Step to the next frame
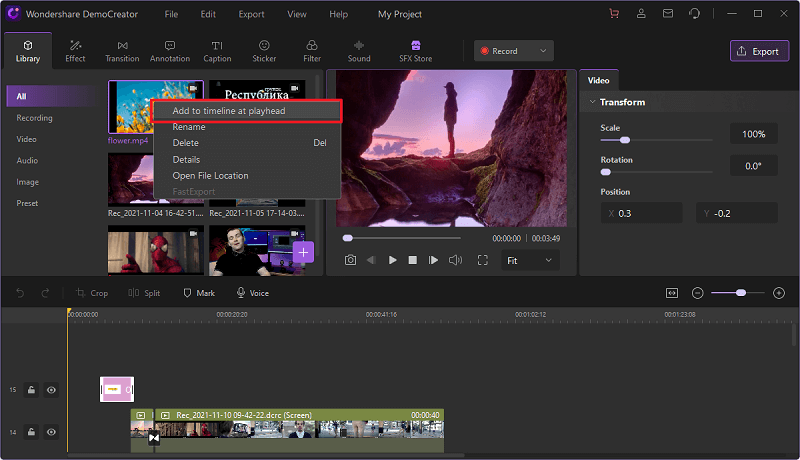Viewport: 800px width, 460px height. (433, 260)
